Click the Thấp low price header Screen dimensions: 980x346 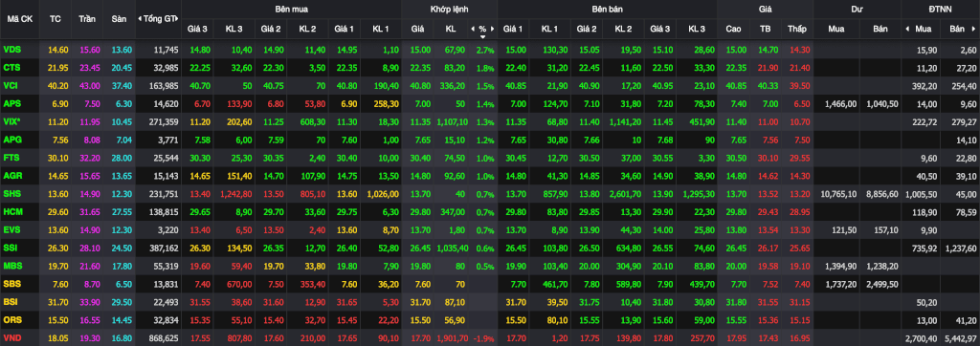pos(797,29)
